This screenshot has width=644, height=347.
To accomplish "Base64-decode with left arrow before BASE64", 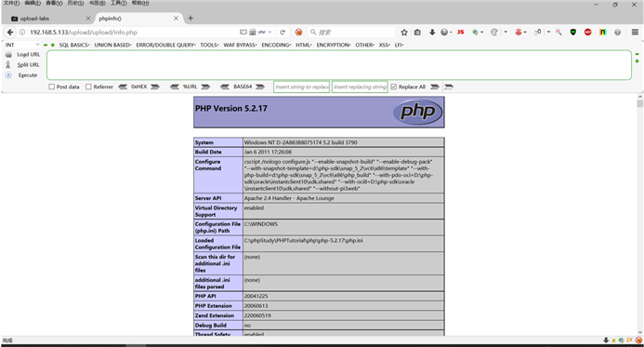I will [x=225, y=87].
